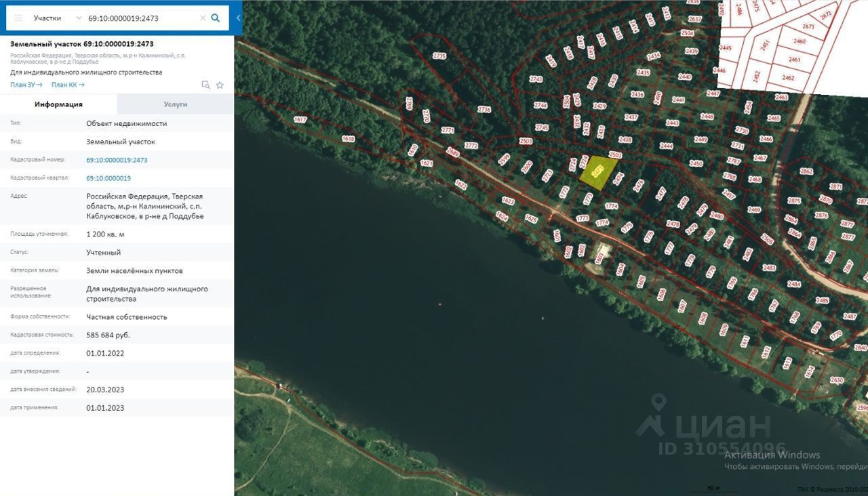This screenshot has height=496, width=868.
Task: Open cadastral quarter link 69:10:0000019
Action: (x=108, y=178)
